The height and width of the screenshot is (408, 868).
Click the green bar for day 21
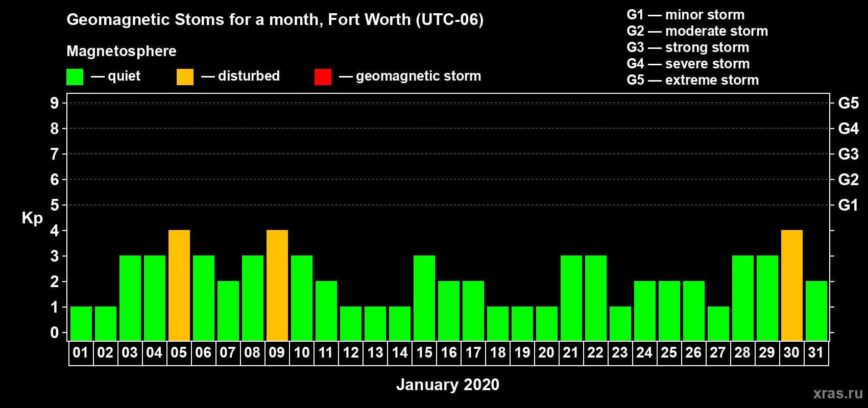click(x=571, y=298)
